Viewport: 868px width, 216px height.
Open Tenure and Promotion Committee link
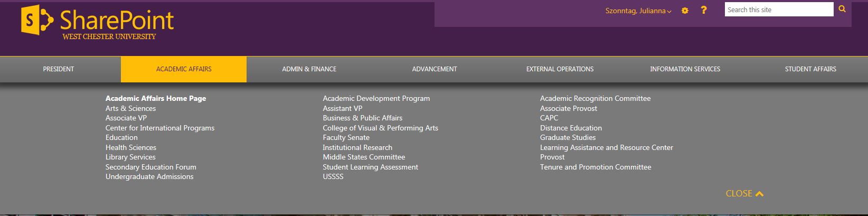[x=596, y=167]
